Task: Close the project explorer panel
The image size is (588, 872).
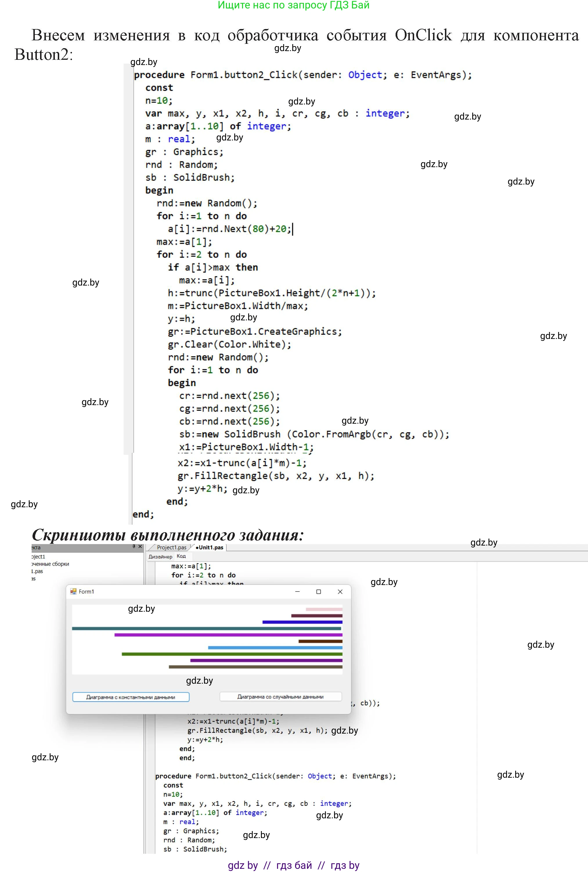Action: point(140,547)
